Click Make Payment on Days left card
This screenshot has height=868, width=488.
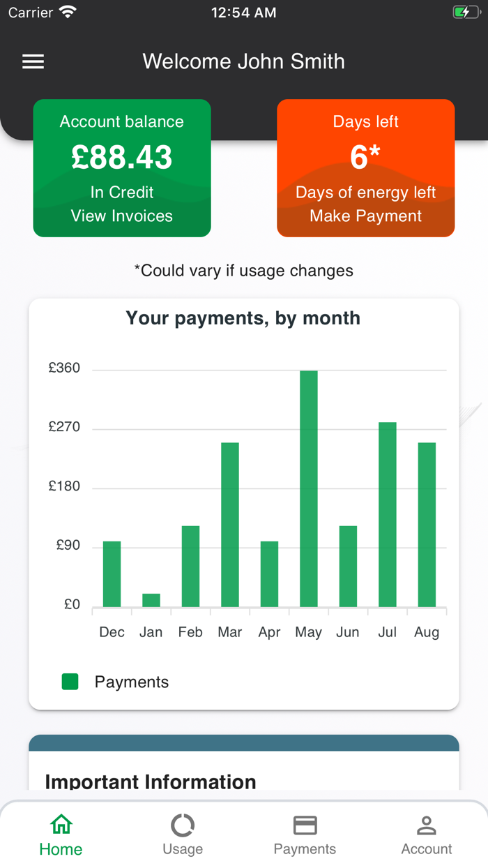tap(366, 216)
